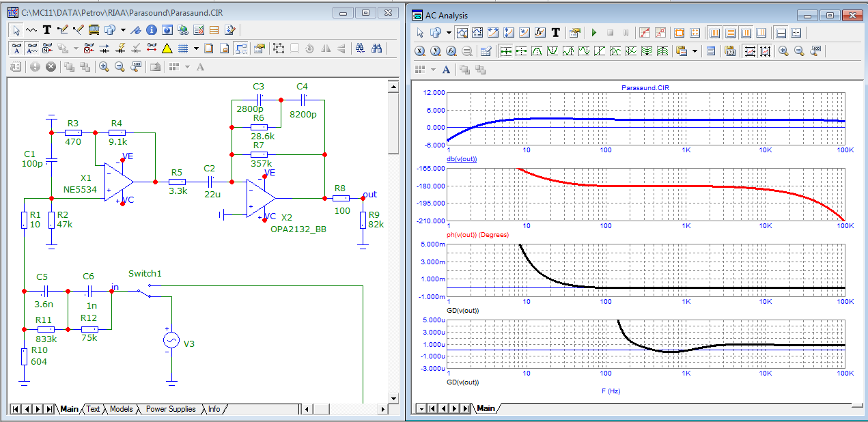The height and width of the screenshot is (422, 868).
Task: Zoom out in AC Analysis toolbar
Action: (798, 51)
